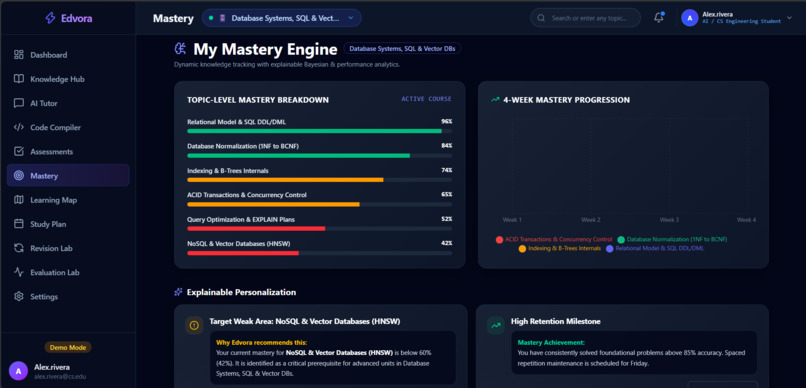This screenshot has height=388, width=806.
Task: Click the Week 4 axis label
Action: [746, 220]
